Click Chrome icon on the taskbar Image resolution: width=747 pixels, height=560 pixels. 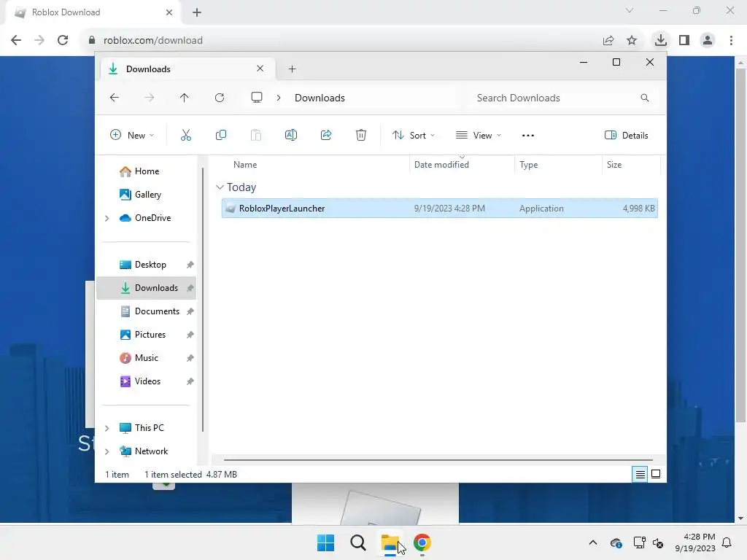422,542
